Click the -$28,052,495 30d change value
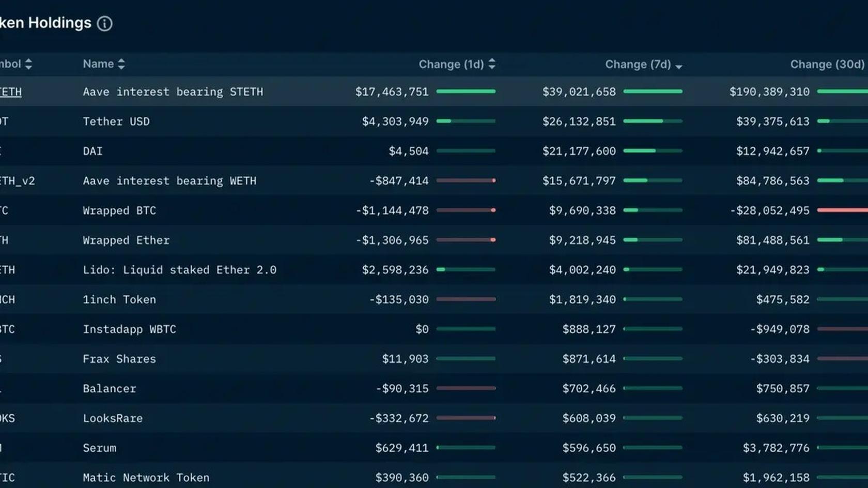 (770, 210)
